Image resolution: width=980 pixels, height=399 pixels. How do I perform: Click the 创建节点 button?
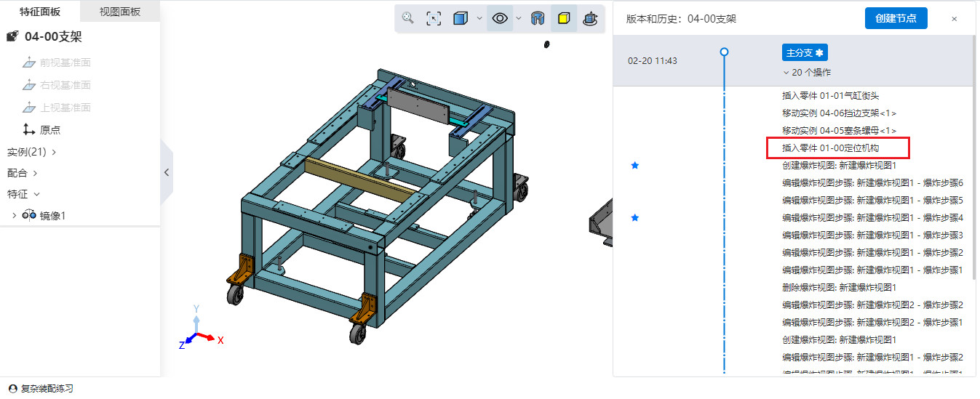tap(896, 18)
